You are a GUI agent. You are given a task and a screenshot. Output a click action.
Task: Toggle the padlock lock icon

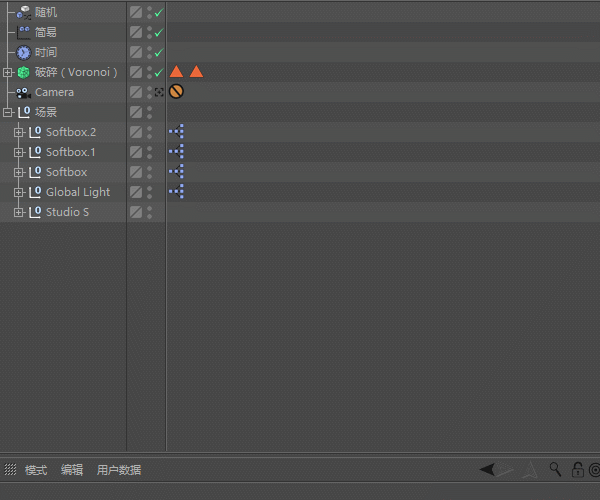(578, 469)
